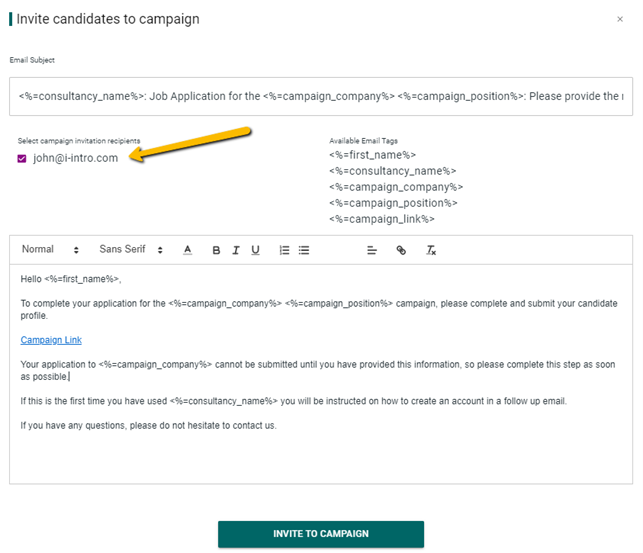
Task: Open the text color picker
Action: pyautogui.click(x=187, y=250)
